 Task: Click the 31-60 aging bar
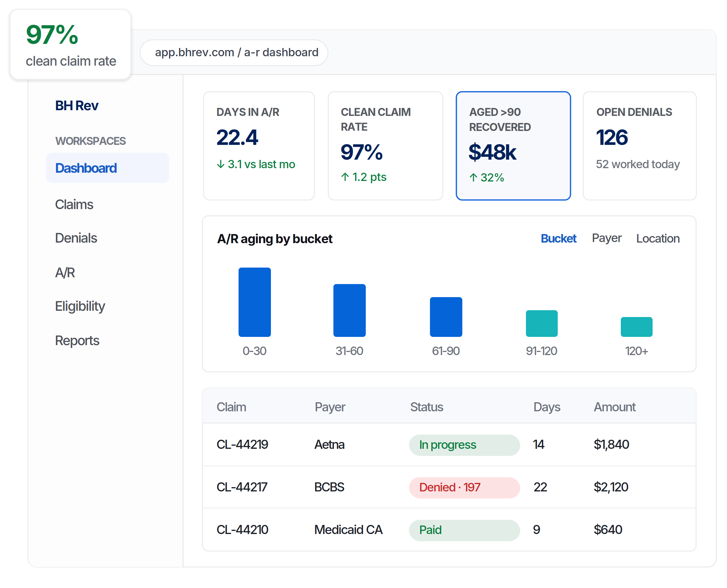point(350,310)
